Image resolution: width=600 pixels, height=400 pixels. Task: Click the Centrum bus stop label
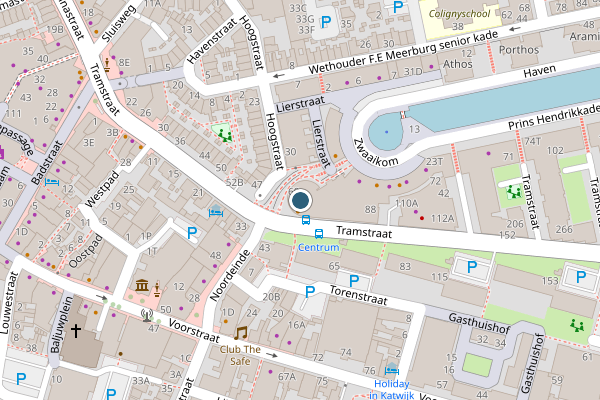tap(318, 248)
